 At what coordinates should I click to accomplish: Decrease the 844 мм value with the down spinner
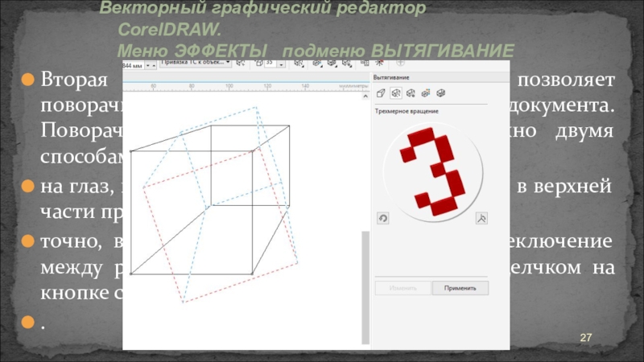pyautogui.click(x=148, y=66)
